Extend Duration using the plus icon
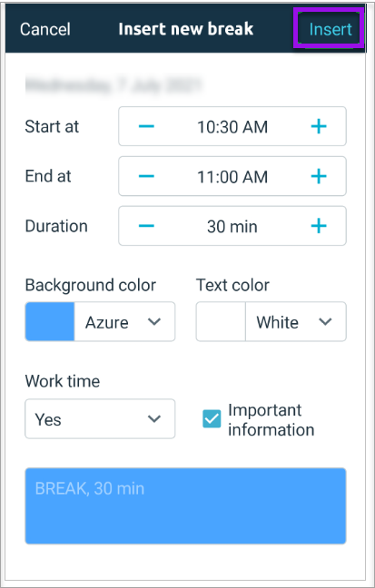The image size is (375, 588). click(319, 226)
